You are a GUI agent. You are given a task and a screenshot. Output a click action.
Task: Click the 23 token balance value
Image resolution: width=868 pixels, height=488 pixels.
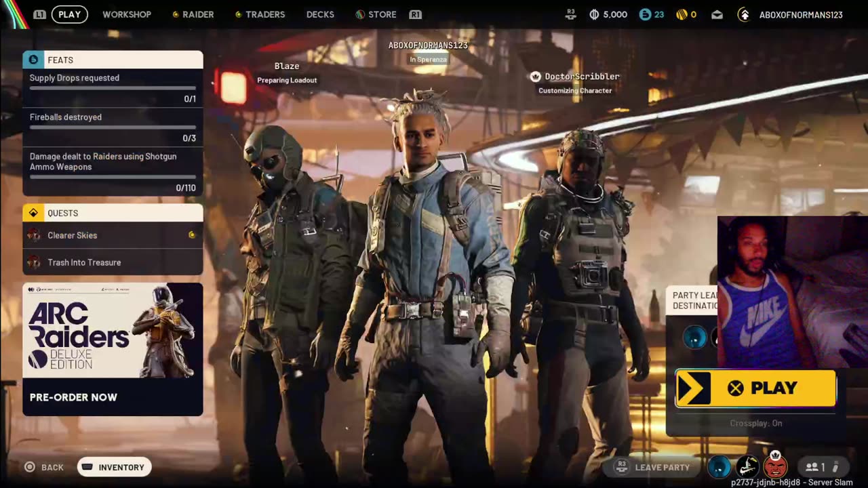pyautogui.click(x=658, y=14)
